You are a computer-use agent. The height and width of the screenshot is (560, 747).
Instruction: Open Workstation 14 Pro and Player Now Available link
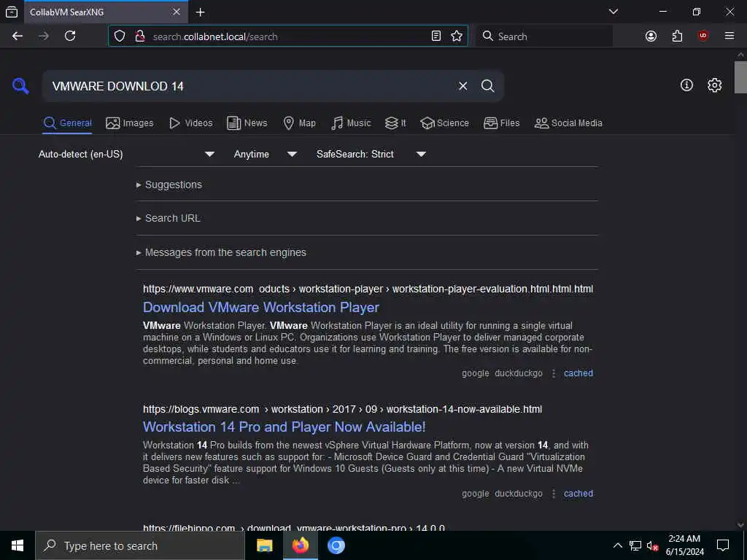tap(285, 427)
